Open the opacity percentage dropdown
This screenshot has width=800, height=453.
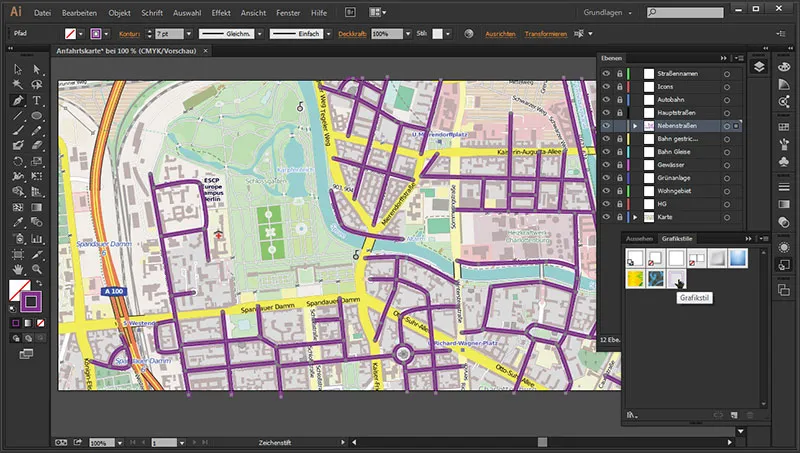[x=408, y=34]
